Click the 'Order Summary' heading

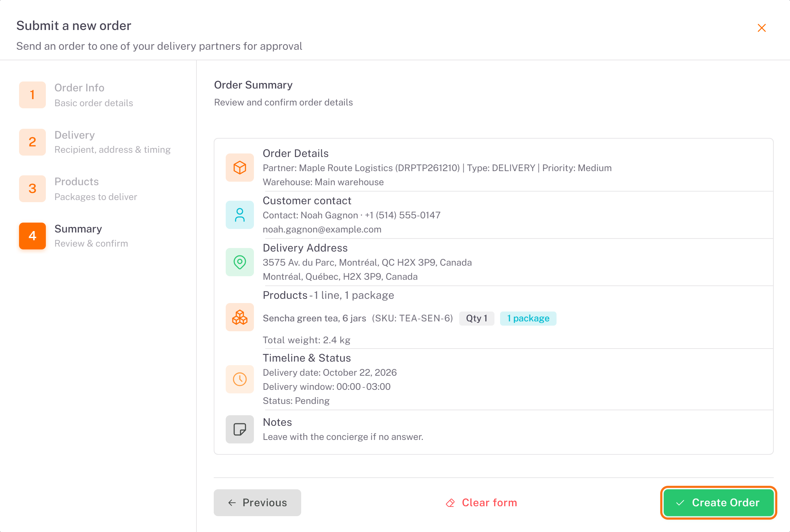[253, 85]
